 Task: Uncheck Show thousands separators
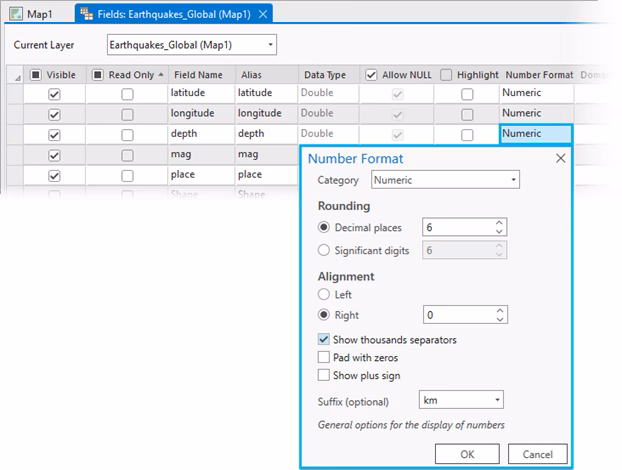(x=324, y=340)
